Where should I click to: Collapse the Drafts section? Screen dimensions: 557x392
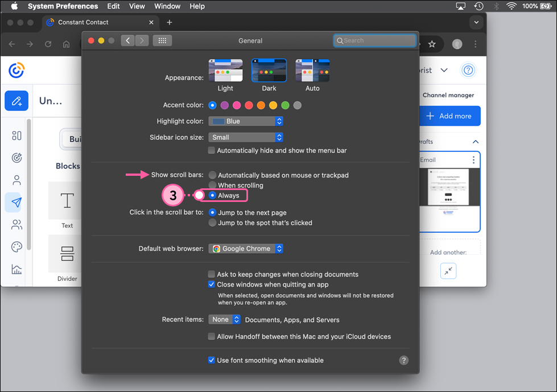pyautogui.click(x=476, y=141)
